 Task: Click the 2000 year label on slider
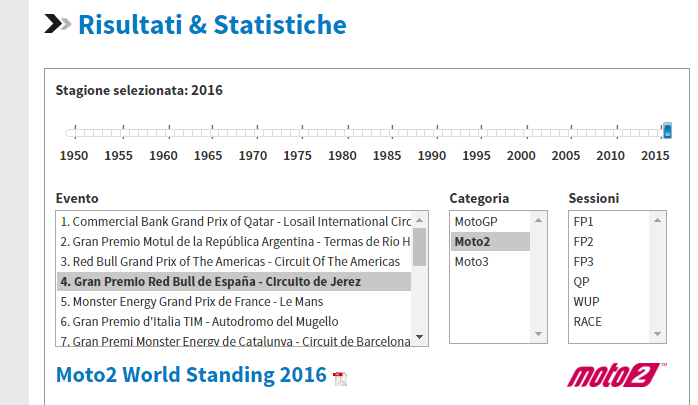pos(521,156)
